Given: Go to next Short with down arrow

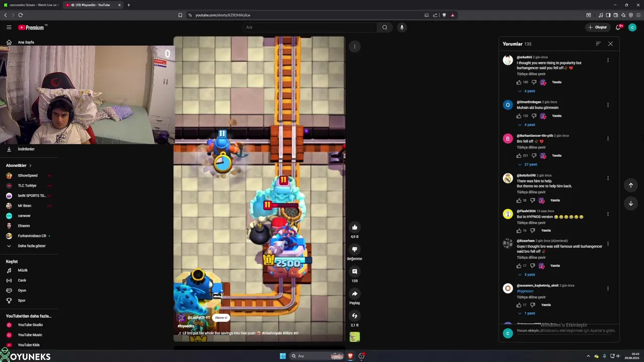Looking at the screenshot, I should [x=631, y=203].
